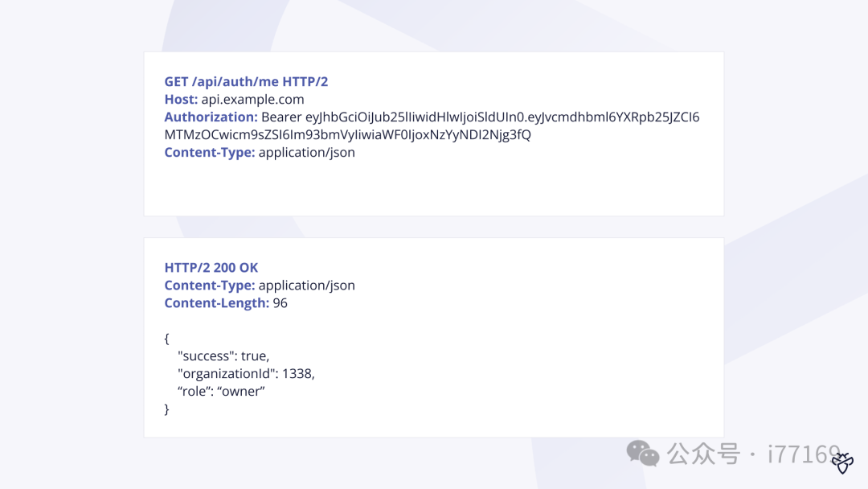Image resolution: width=868 pixels, height=489 pixels.
Task: Click the request application/json value
Action: pos(307,152)
